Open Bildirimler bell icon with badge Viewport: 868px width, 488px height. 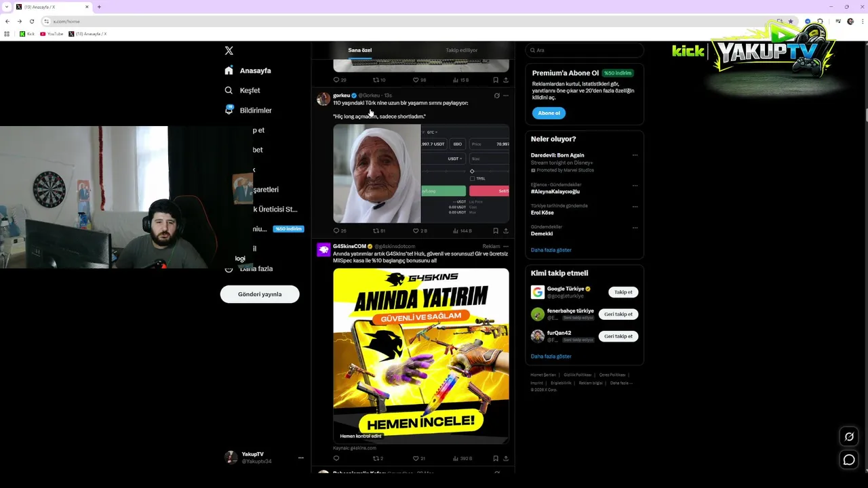click(x=229, y=110)
